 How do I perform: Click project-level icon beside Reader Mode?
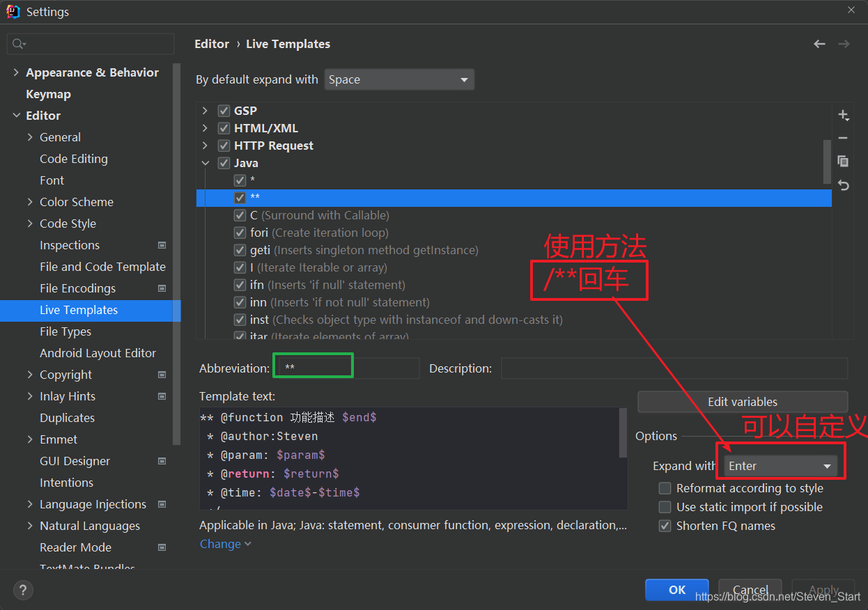point(162,547)
